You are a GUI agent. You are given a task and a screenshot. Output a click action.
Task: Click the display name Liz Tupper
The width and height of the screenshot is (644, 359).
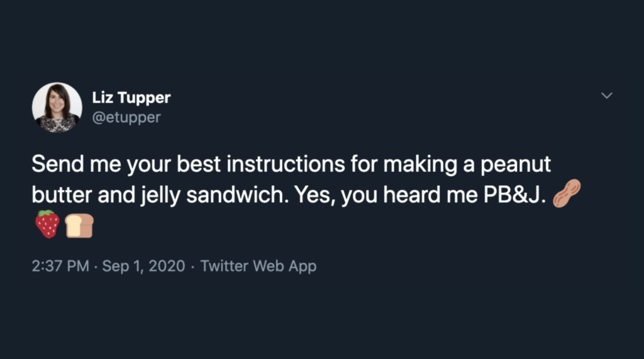[x=131, y=98]
